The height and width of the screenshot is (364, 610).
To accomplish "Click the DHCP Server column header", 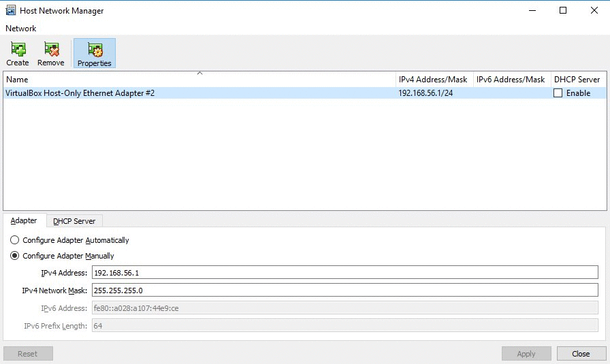I will point(579,80).
